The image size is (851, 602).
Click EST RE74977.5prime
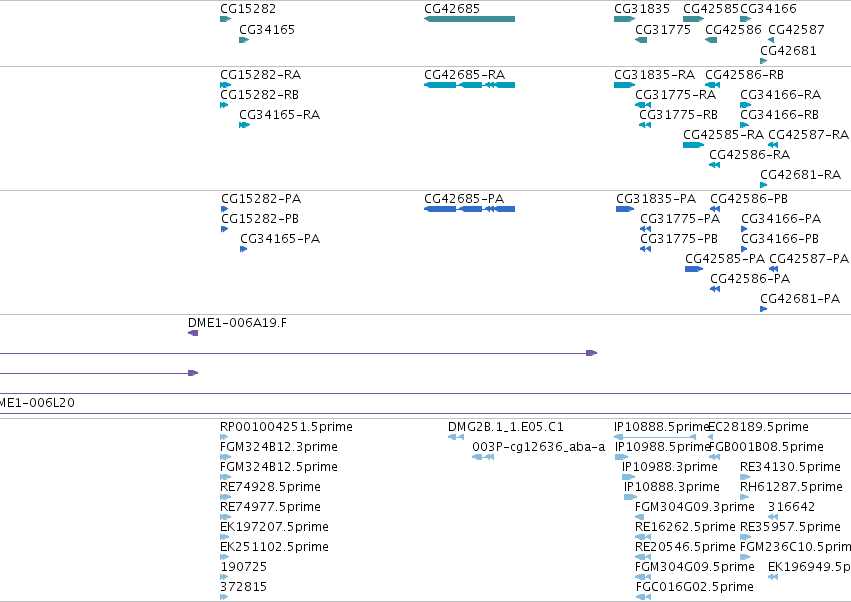point(270,506)
